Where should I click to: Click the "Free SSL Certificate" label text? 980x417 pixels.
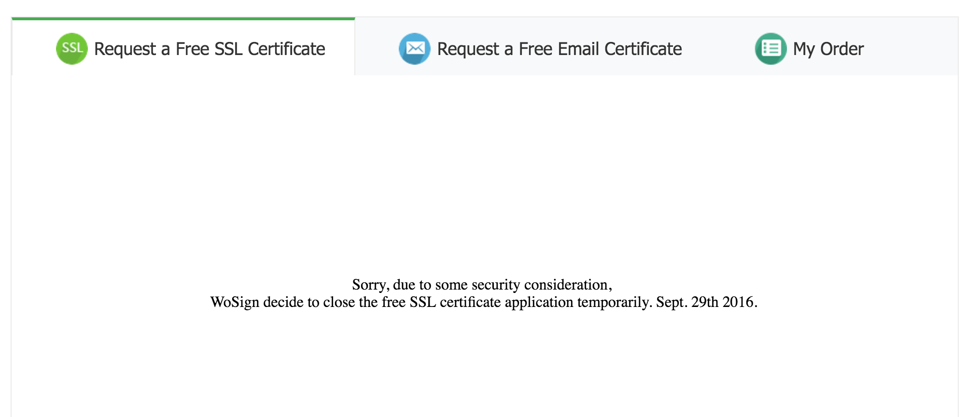tap(250, 49)
